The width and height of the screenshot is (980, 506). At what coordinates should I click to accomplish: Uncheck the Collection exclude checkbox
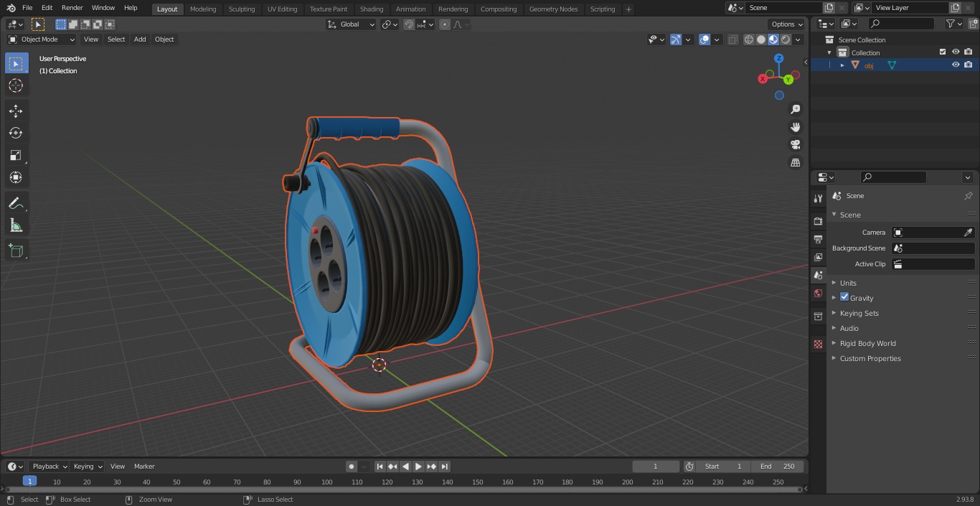coord(943,52)
